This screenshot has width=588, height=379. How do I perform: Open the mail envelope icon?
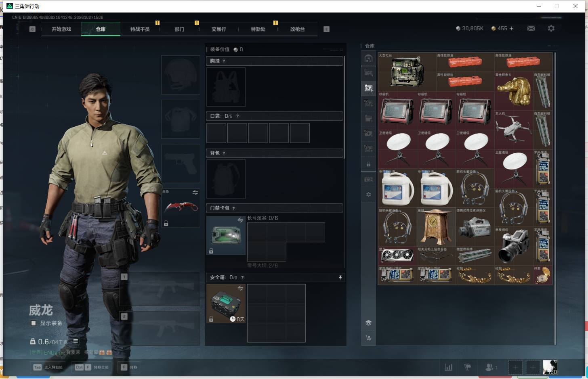[x=531, y=28]
